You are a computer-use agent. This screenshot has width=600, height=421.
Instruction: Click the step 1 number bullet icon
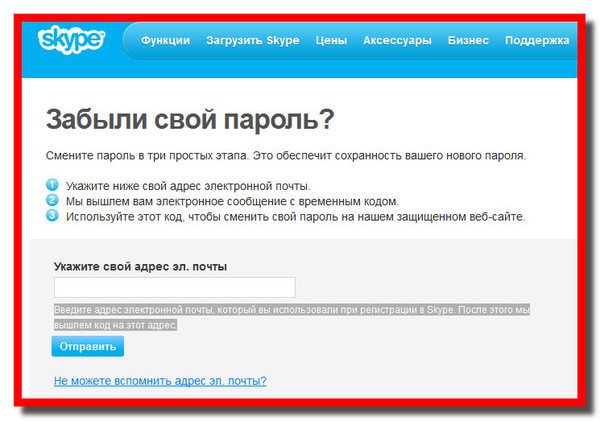tap(52, 185)
